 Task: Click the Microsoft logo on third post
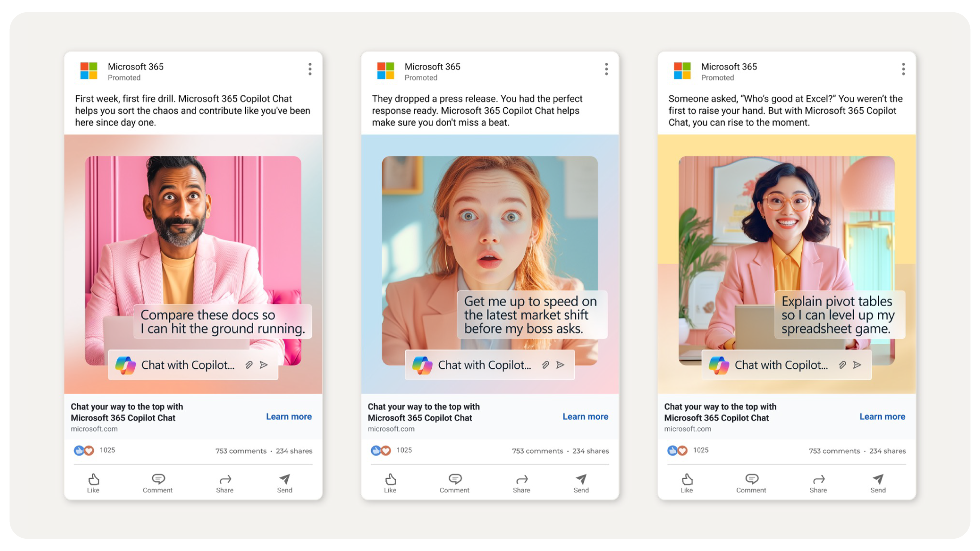682,71
